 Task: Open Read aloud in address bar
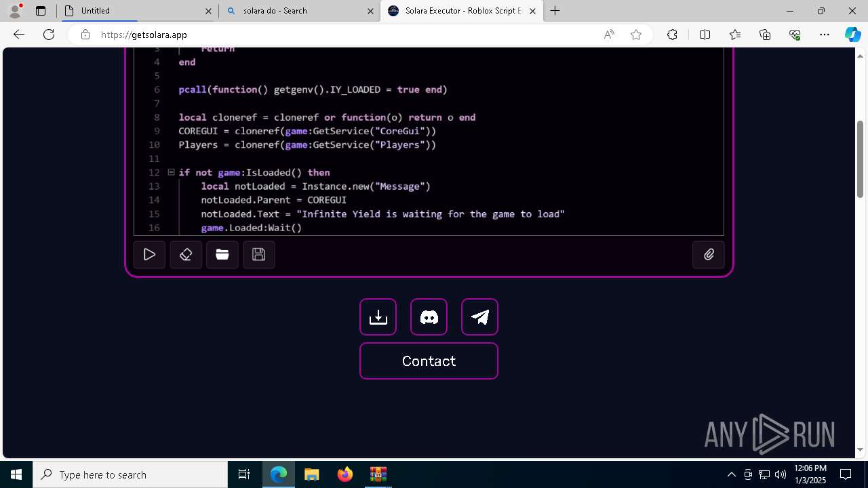click(x=609, y=35)
